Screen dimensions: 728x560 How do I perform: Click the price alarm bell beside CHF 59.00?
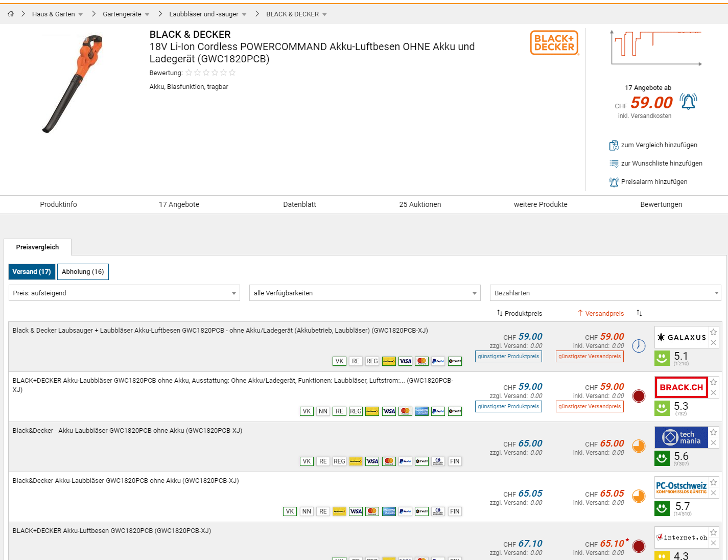pos(688,102)
